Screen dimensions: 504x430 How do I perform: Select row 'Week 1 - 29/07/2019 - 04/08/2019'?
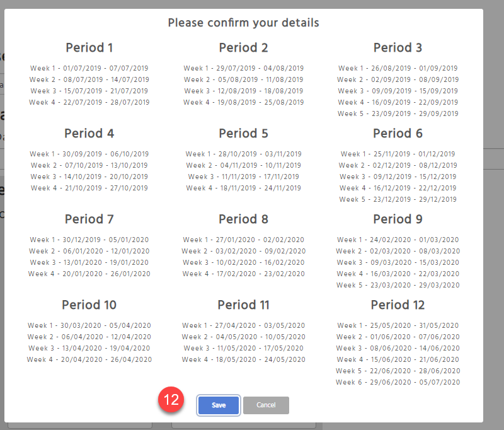click(243, 68)
